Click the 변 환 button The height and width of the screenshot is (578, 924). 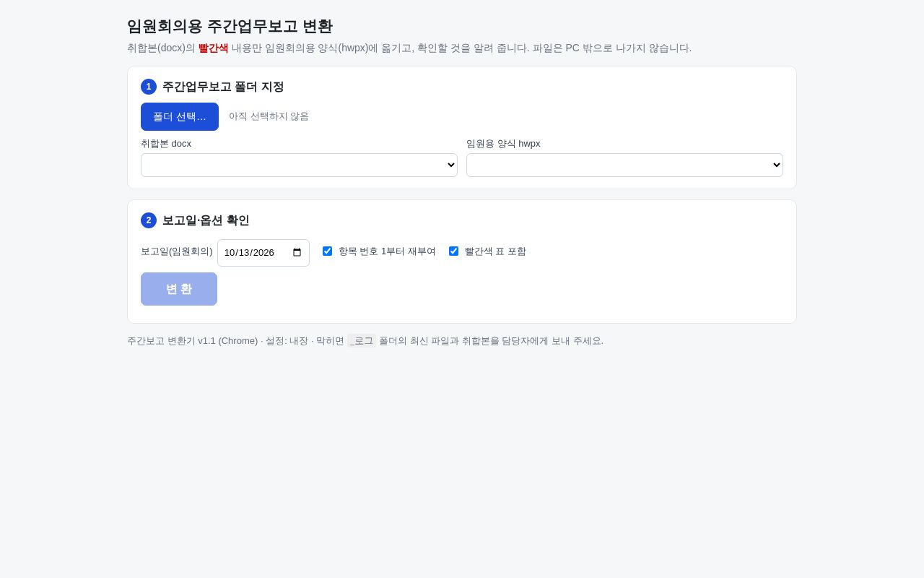point(179,289)
